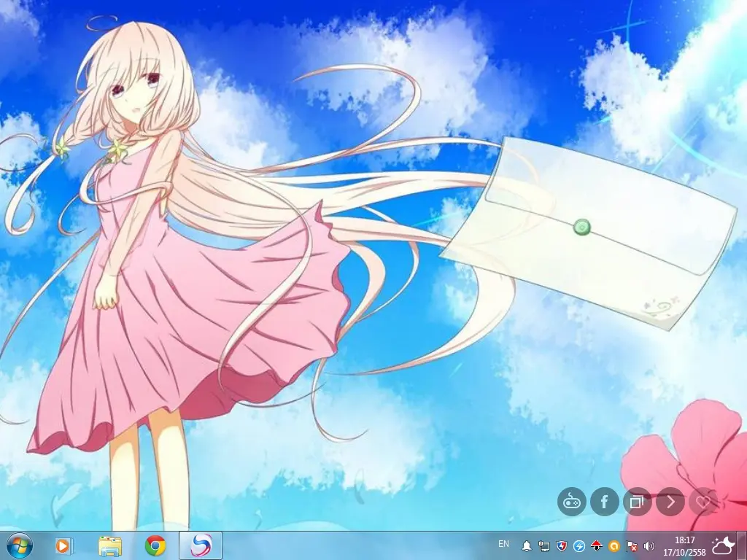
Task: Open the weather cloud and moon icon
Action: point(723,545)
